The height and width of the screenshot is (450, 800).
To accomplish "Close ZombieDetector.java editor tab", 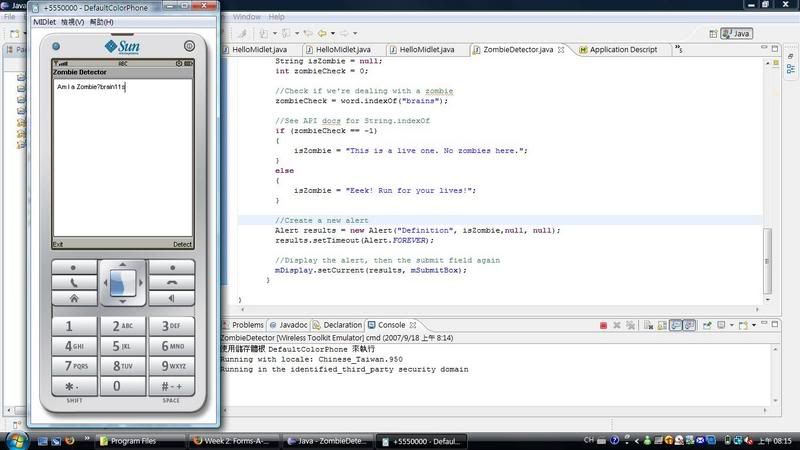I will (x=561, y=49).
